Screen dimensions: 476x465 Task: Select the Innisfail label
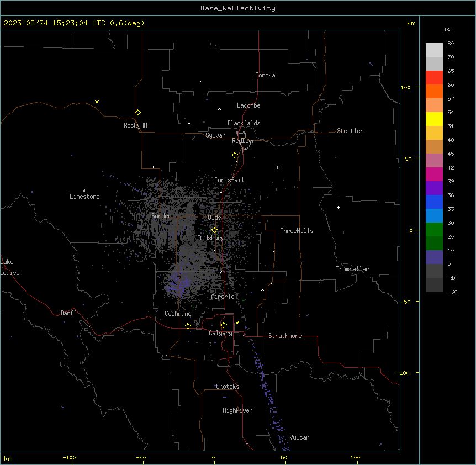pyautogui.click(x=229, y=180)
